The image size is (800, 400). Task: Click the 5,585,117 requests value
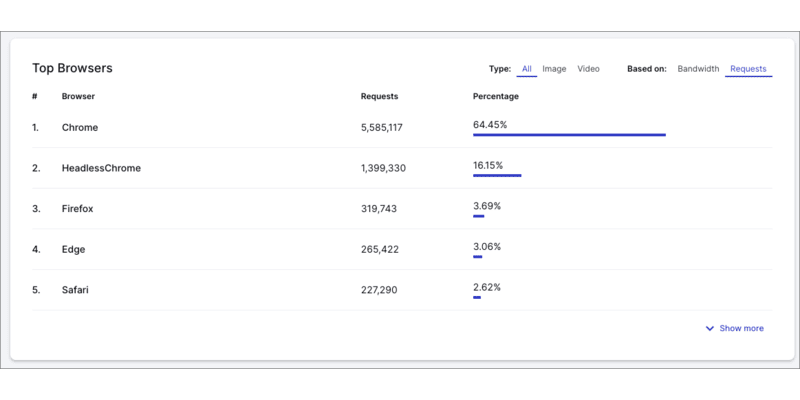click(x=382, y=128)
